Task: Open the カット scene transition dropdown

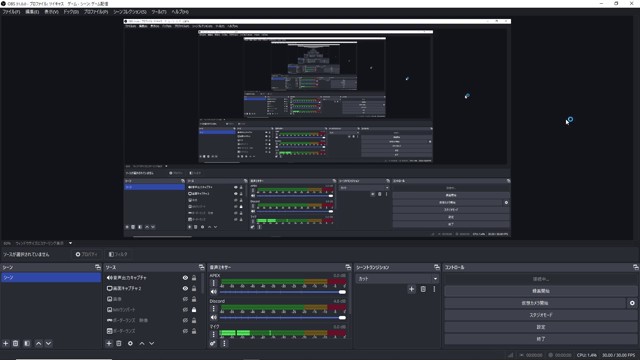Action: point(397,279)
